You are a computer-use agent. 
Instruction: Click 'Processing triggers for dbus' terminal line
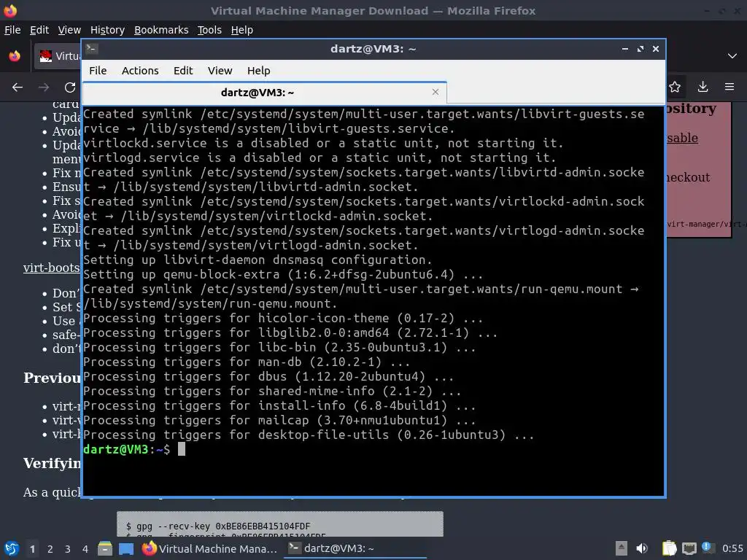pos(268,377)
